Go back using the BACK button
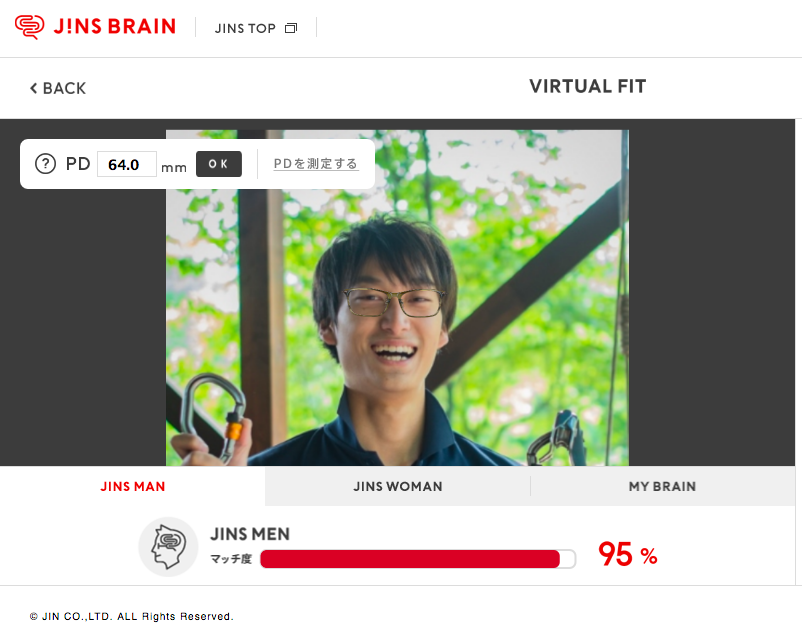Image resolution: width=802 pixels, height=638 pixels. click(58, 88)
